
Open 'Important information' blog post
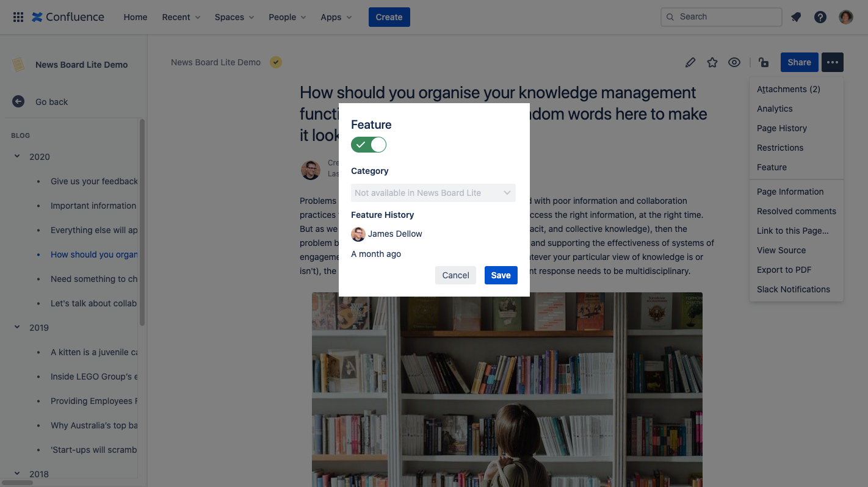pos(93,206)
